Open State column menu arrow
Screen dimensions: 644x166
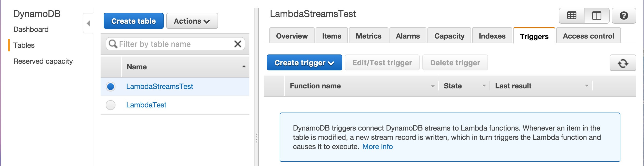[x=484, y=86]
